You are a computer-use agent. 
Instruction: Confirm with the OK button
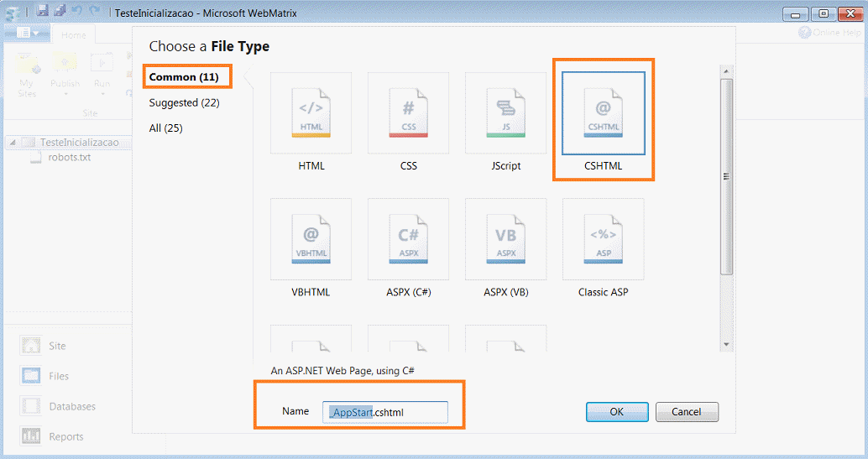[x=617, y=412]
